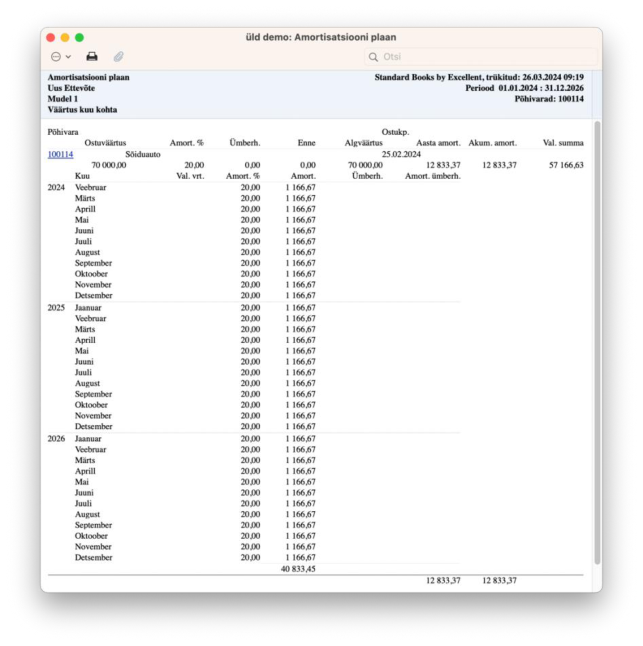Click the purchase value 70 000,00 under Ostuväärtus
The height and width of the screenshot is (646, 643).
109,165
